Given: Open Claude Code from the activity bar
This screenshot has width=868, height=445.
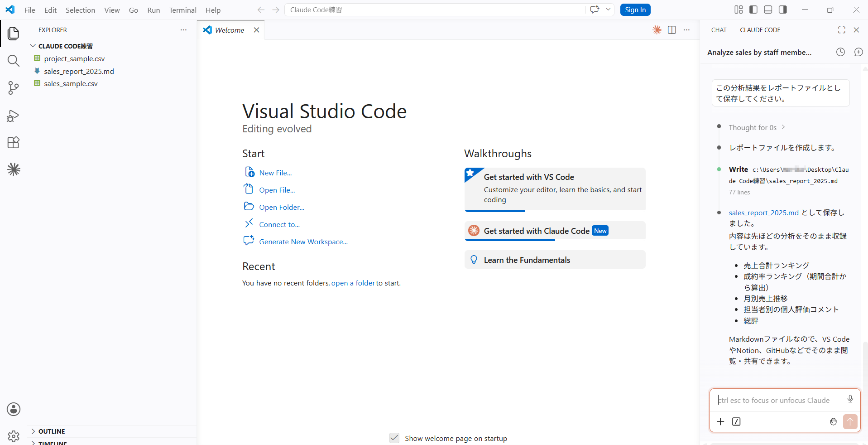Looking at the screenshot, I should click(x=14, y=169).
